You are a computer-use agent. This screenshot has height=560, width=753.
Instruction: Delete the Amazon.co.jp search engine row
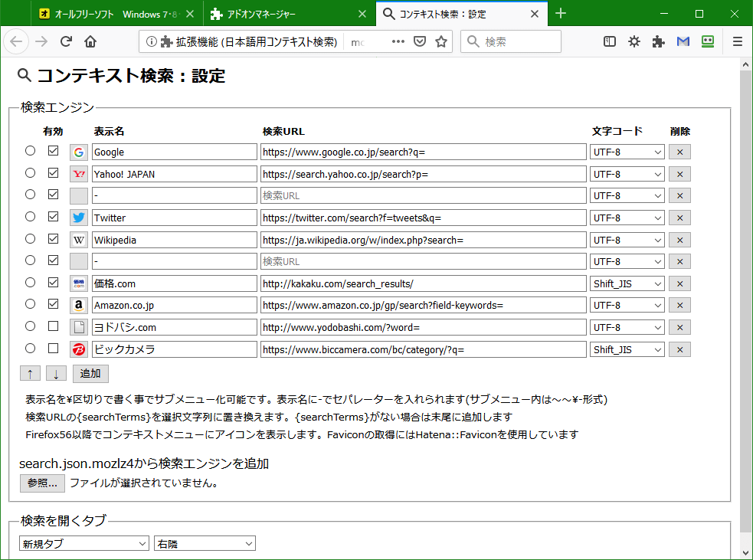[x=679, y=306]
